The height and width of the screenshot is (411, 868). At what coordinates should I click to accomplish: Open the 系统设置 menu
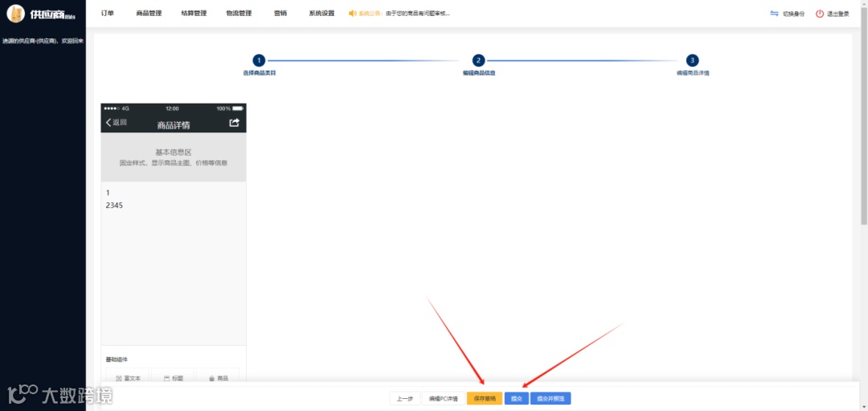coord(321,14)
